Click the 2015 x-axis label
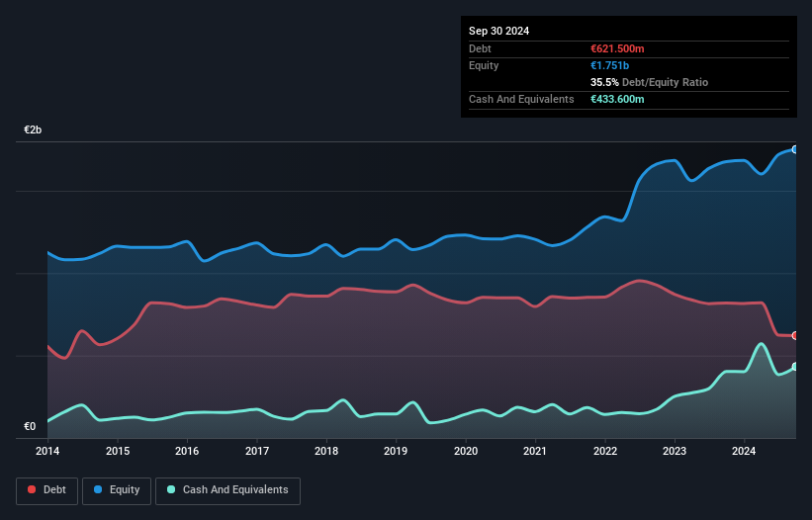The height and width of the screenshot is (520, 812). pyautogui.click(x=118, y=451)
